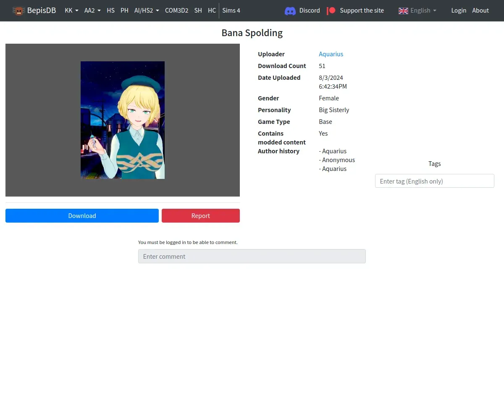Click the Author history label
This screenshot has width=504, height=420.
[278, 151]
